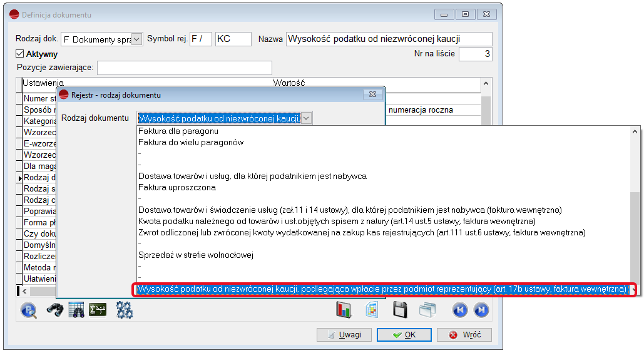
Task: Click the Uwagi button
Action: (x=344, y=335)
